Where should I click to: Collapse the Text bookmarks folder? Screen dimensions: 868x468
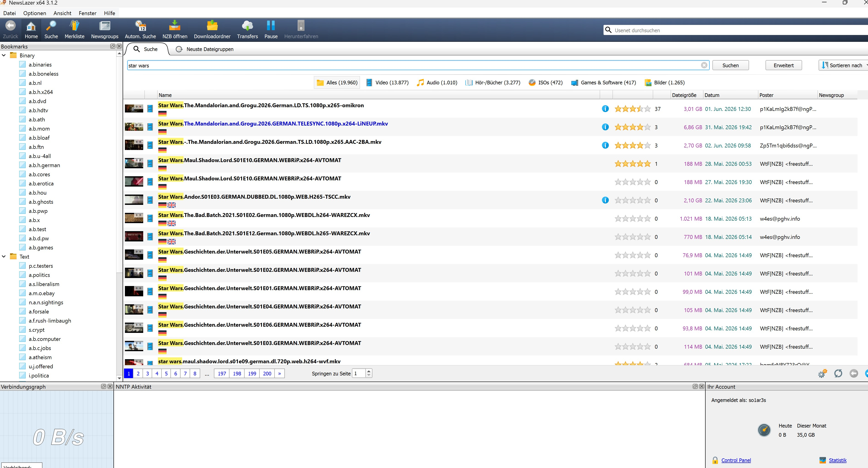(x=4, y=256)
